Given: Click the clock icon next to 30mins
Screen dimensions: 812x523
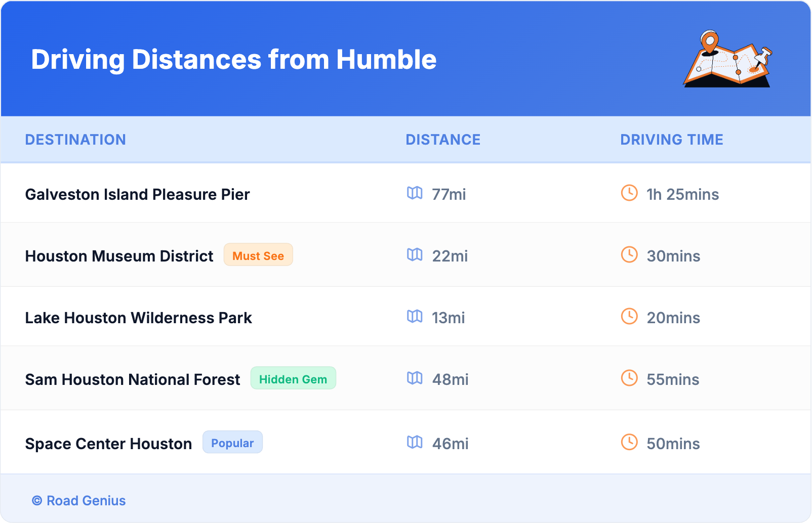Looking at the screenshot, I should coord(629,255).
